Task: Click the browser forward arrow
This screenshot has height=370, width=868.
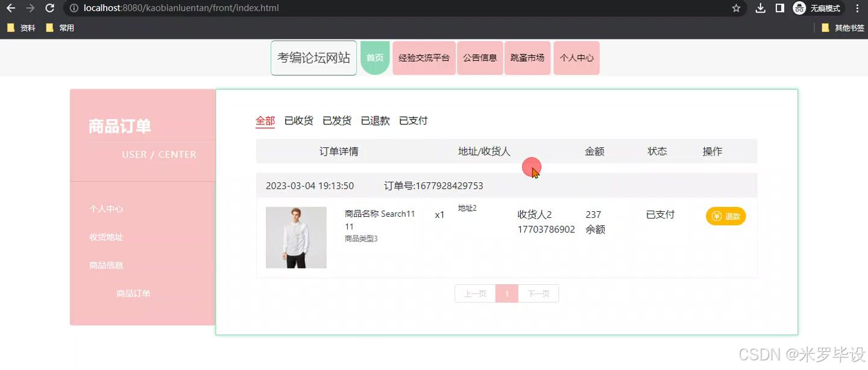Action: pyautogui.click(x=30, y=8)
